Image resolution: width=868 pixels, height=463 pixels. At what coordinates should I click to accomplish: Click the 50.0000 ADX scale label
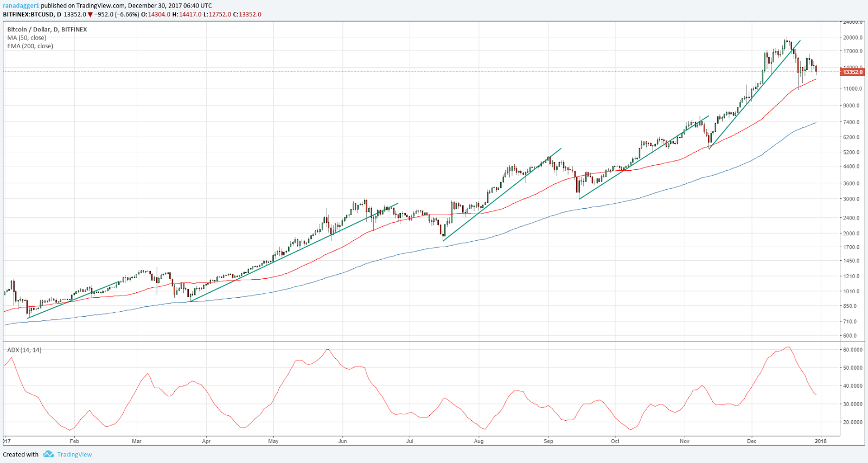coord(853,368)
